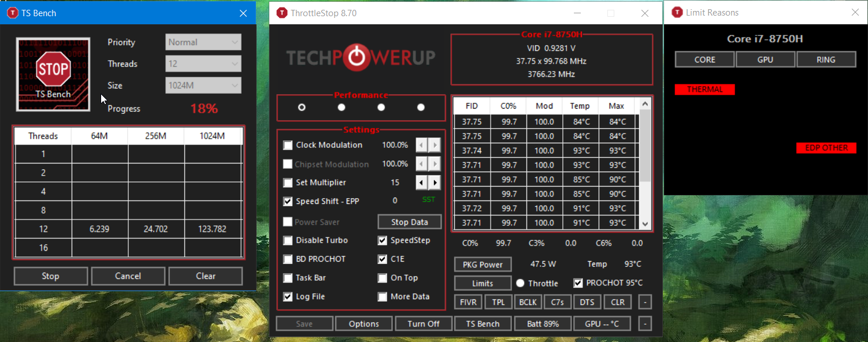This screenshot has width=868, height=342.
Task: Click the BCLK button
Action: [528, 302]
